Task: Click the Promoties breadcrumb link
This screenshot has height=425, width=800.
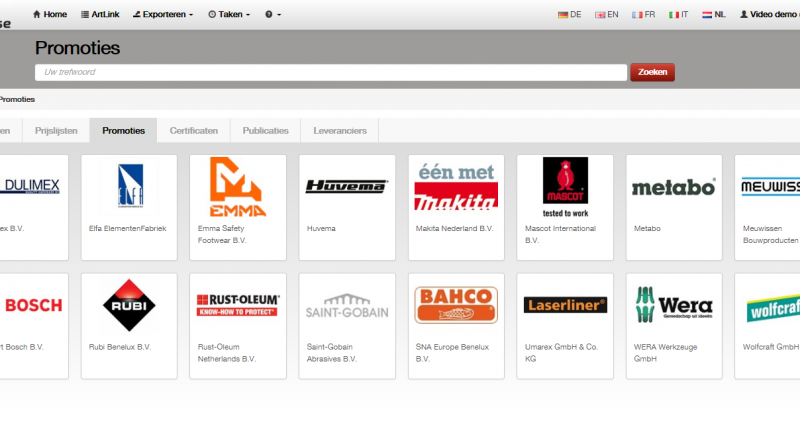Action: [x=17, y=99]
